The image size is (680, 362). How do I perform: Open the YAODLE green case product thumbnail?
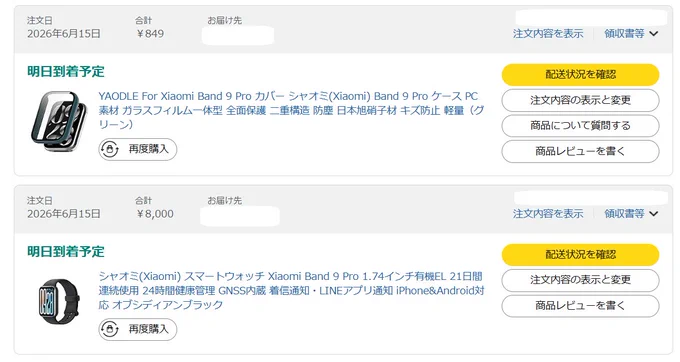59,121
